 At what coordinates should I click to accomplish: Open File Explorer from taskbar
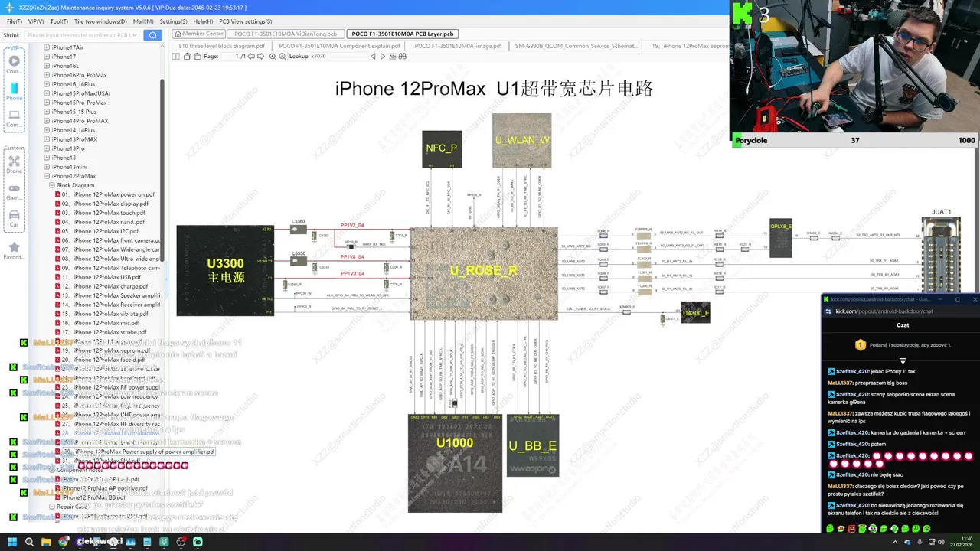tap(47, 542)
